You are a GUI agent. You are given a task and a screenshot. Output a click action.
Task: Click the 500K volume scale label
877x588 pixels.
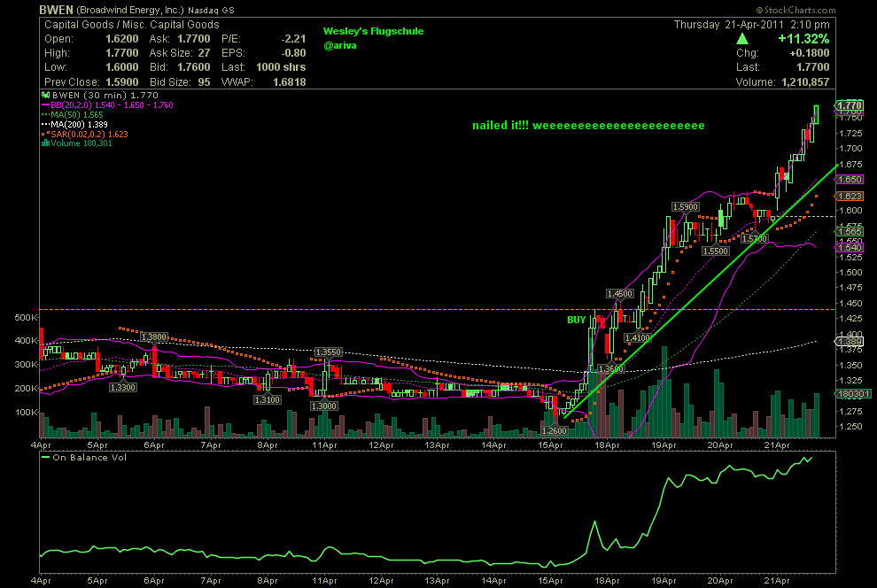pyautogui.click(x=26, y=317)
